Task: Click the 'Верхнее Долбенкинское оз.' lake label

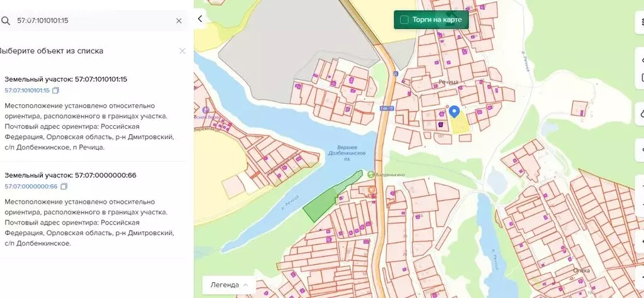Action: point(347,153)
